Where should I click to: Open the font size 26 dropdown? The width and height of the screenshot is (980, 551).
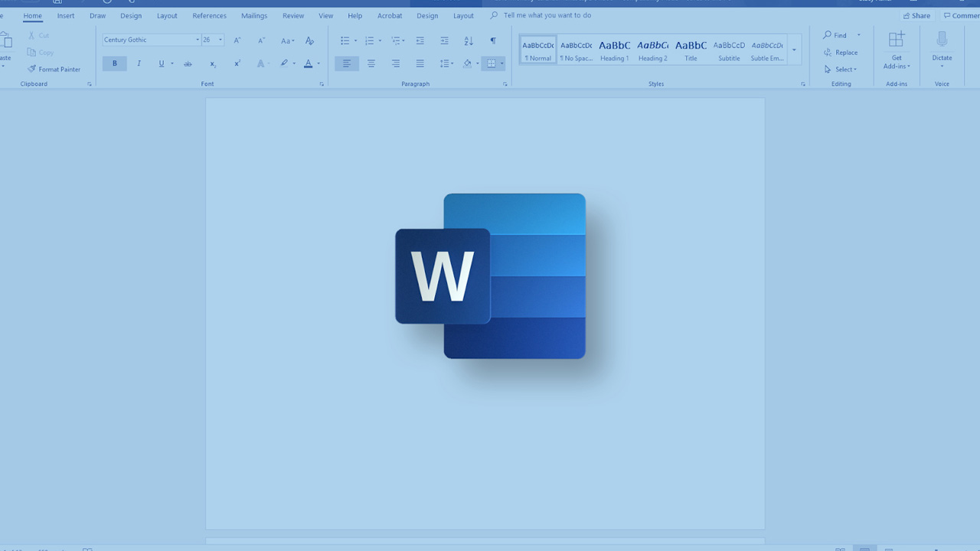(x=220, y=40)
